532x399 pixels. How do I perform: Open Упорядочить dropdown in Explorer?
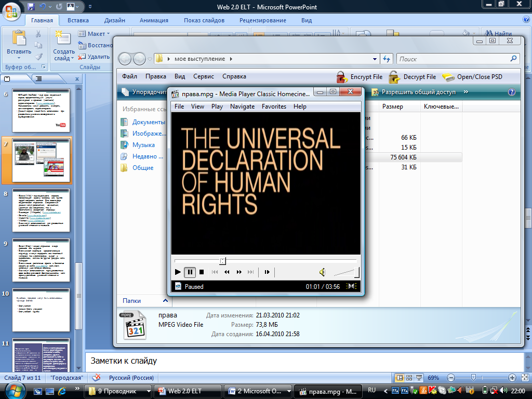pyautogui.click(x=144, y=92)
